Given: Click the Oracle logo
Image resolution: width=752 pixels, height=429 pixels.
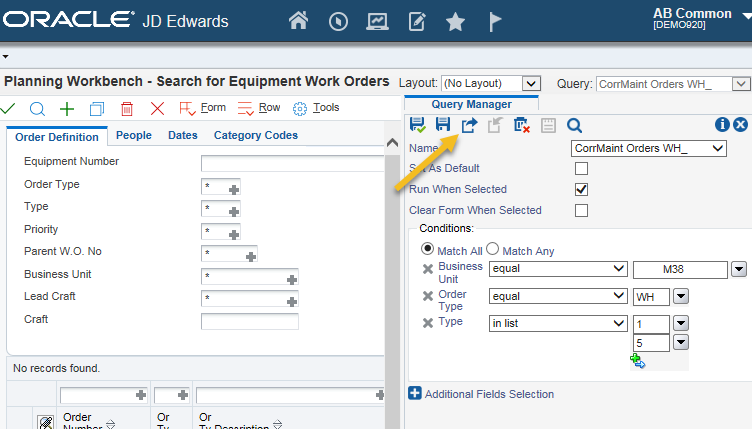Looking at the screenshot, I should [x=68, y=20].
